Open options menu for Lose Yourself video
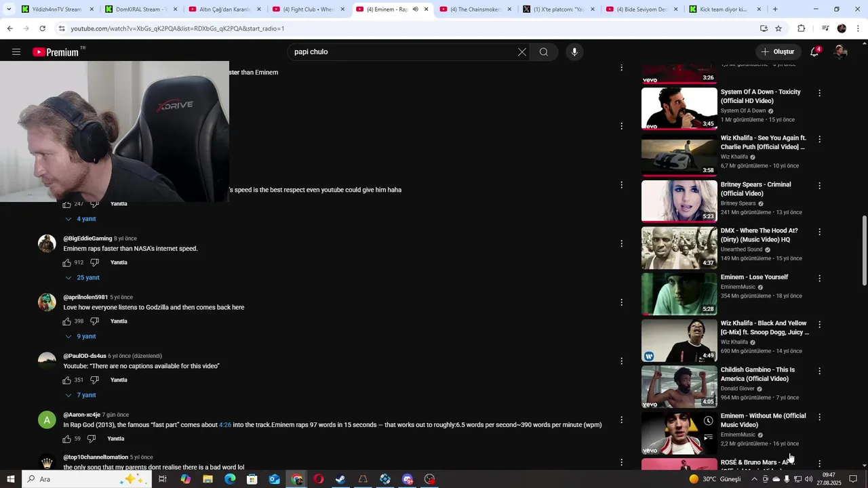868x488 pixels. tap(819, 278)
